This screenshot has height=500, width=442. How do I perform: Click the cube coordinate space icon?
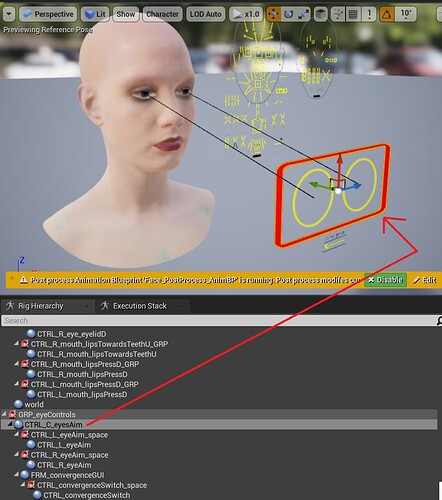click(x=321, y=14)
